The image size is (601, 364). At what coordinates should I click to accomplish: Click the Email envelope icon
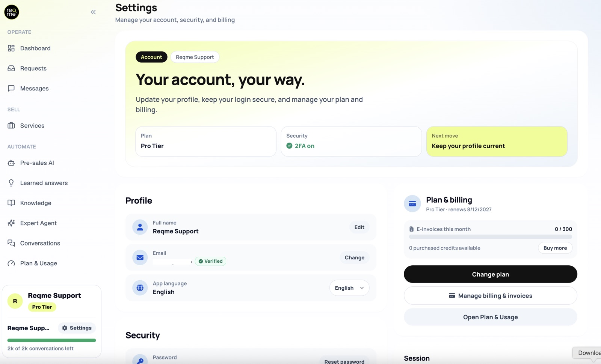point(140,257)
